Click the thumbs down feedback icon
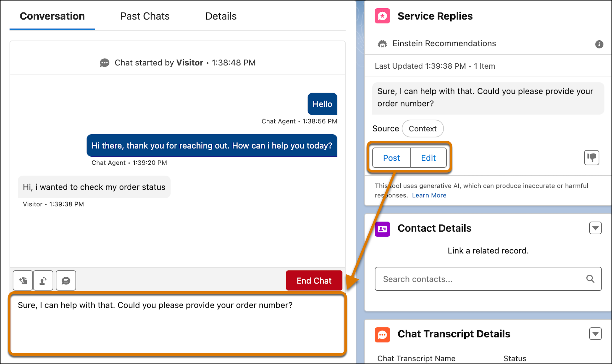The width and height of the screenshot is (612, 364). (591, 157)
